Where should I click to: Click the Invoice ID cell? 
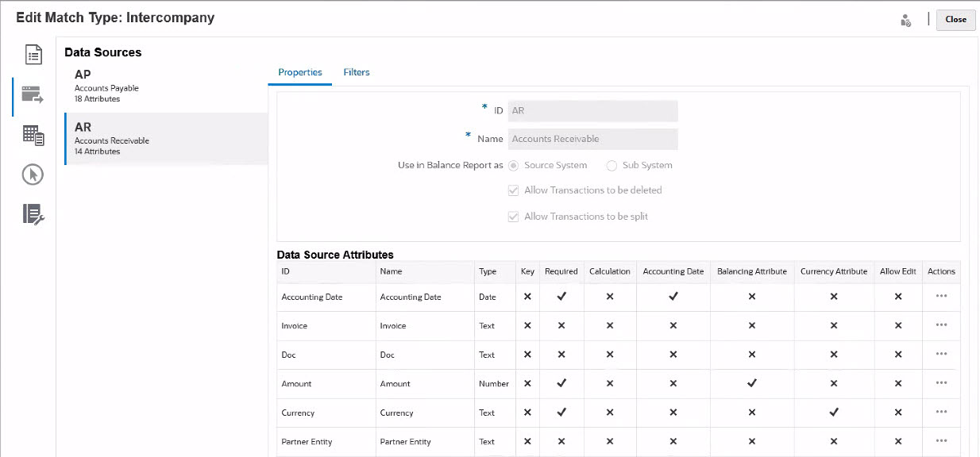coord(326,325)
